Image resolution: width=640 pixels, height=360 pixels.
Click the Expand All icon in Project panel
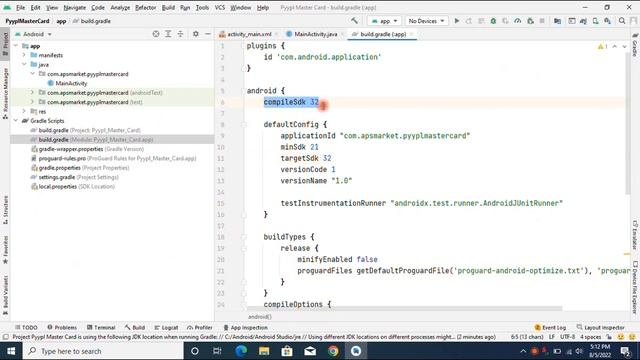point(168,34)
